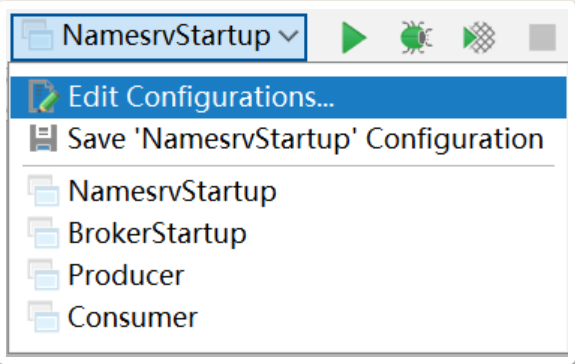Click the application icon beside Consumer

click(x=44, y=317)
